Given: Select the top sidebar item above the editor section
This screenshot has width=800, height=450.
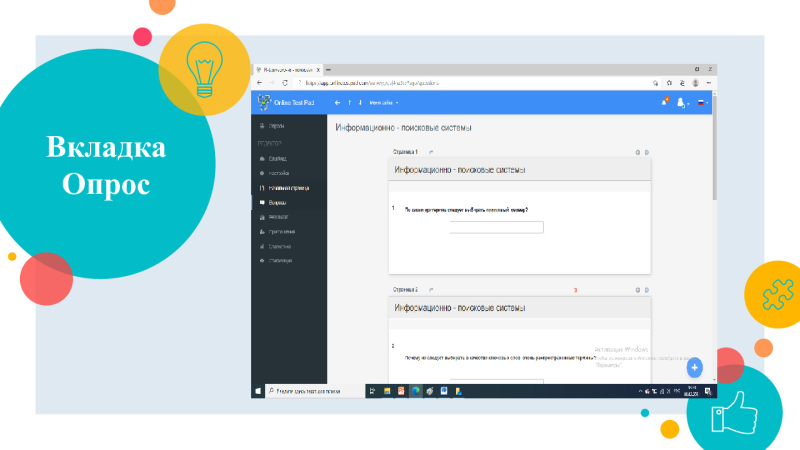Looking at the screenshot, I should 289,126.
